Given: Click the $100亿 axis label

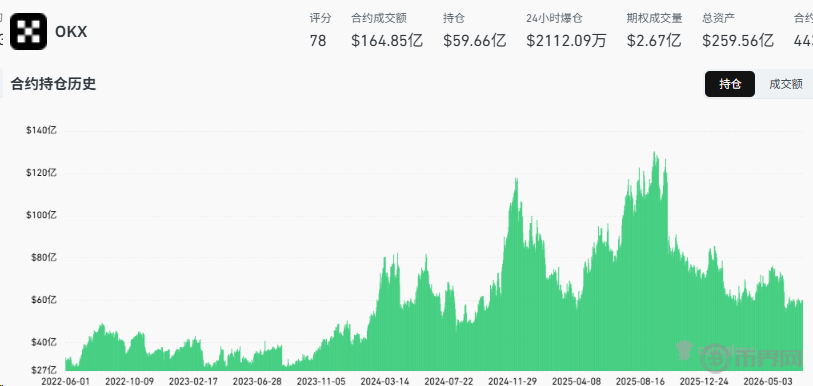Looking at the screenshot, I should tap(41, 215).
